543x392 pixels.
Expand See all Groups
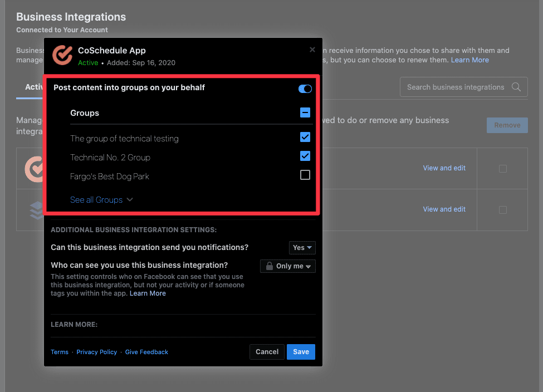tap(101, 200)
